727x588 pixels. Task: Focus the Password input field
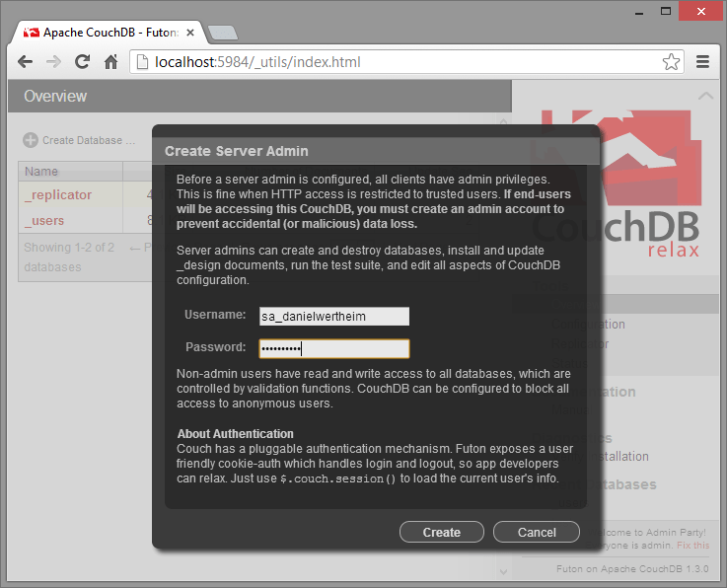tap(334, 348)
